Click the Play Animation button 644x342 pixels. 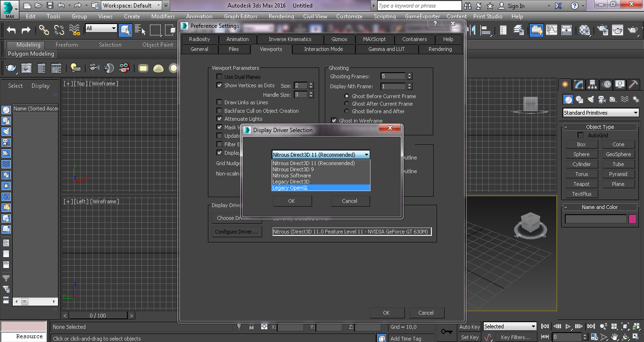[568, 326]
